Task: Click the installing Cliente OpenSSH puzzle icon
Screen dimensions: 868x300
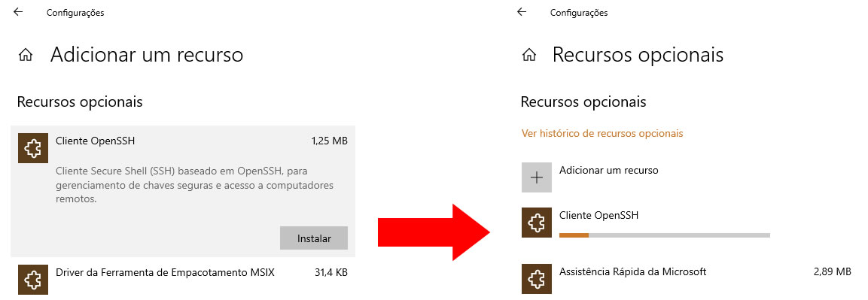Action: [537, 222]
